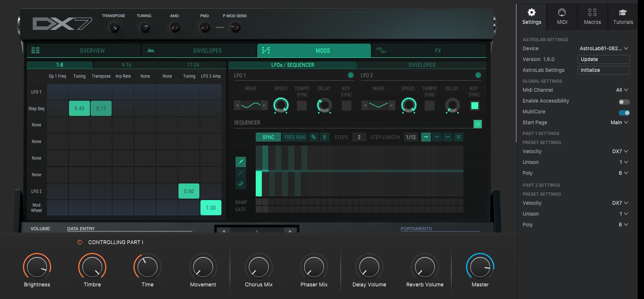This screenshot has width=644, height=299.
Task: Select the sequencer line draw tool
Action: coord(241,173)
